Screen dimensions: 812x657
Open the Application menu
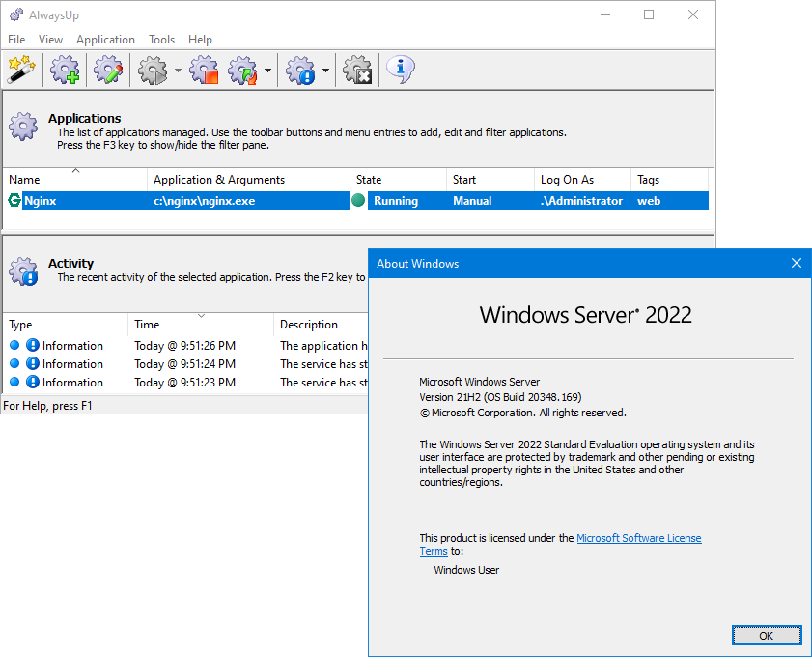105,40
